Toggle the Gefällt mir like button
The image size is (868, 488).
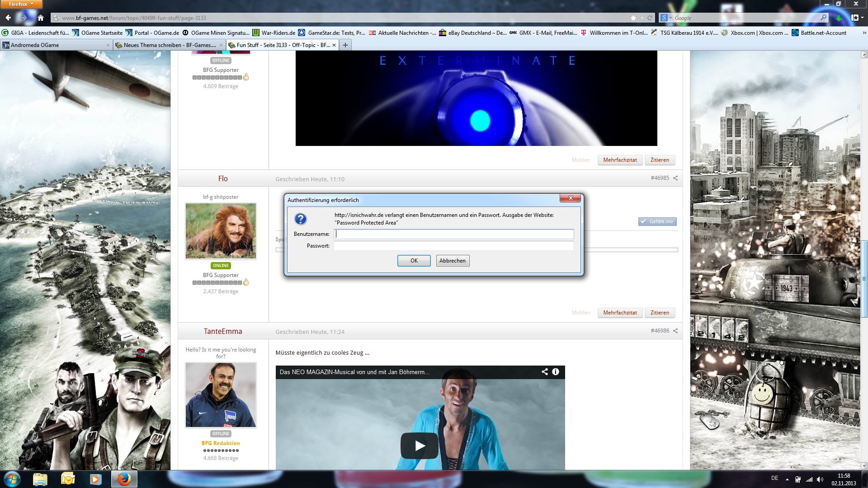(x=657, y=221)
